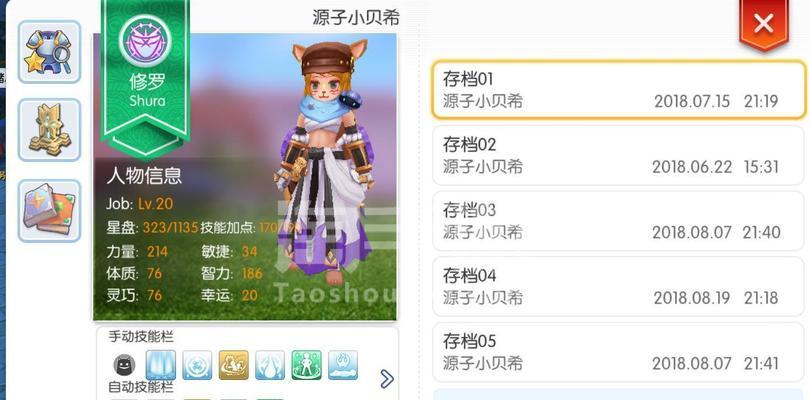Select the white flame droplet skill icon
This screenshot has width=809, height=400.
click(270, 365)
